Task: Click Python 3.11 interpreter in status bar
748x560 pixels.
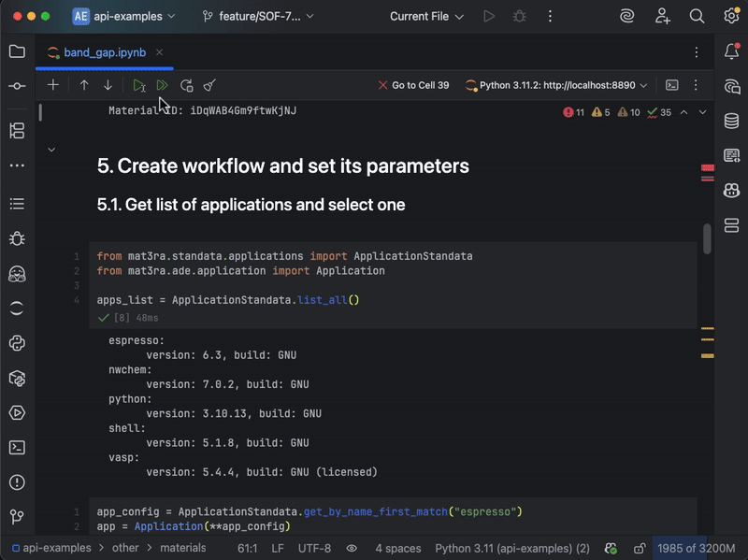Action: [511, 549]
